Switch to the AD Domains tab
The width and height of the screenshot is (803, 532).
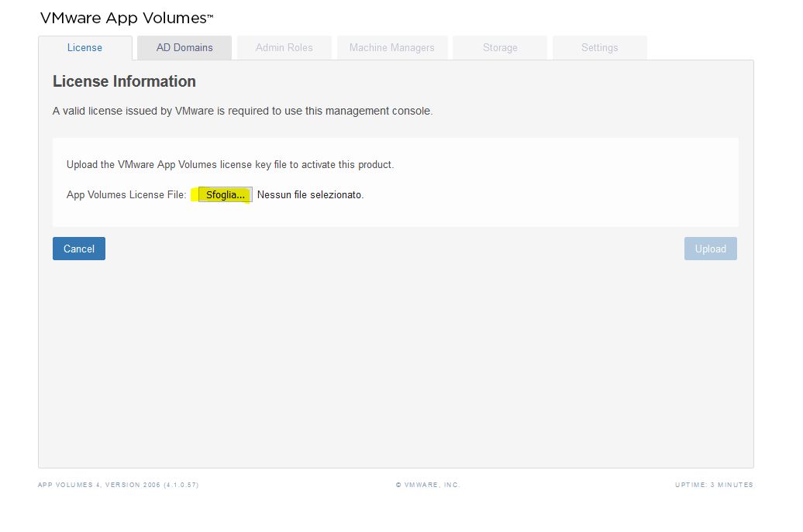pos(184,47)
